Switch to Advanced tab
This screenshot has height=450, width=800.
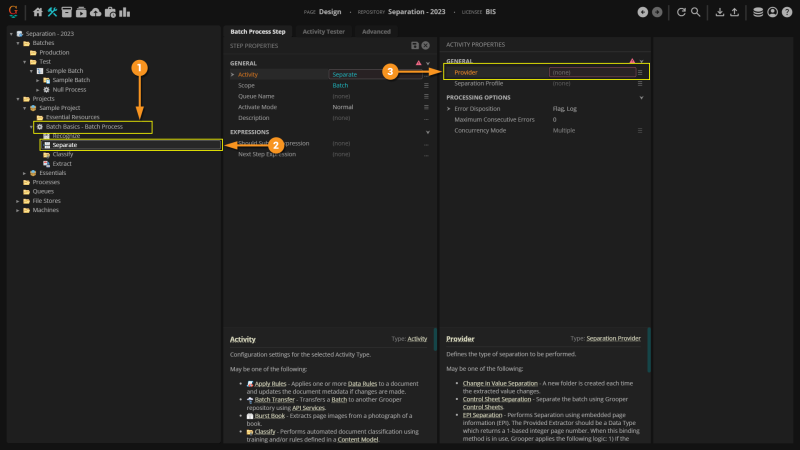point(376,32)
